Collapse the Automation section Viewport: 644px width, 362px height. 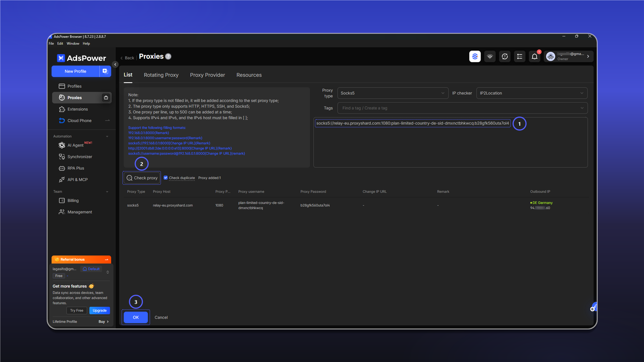(107, 136)
